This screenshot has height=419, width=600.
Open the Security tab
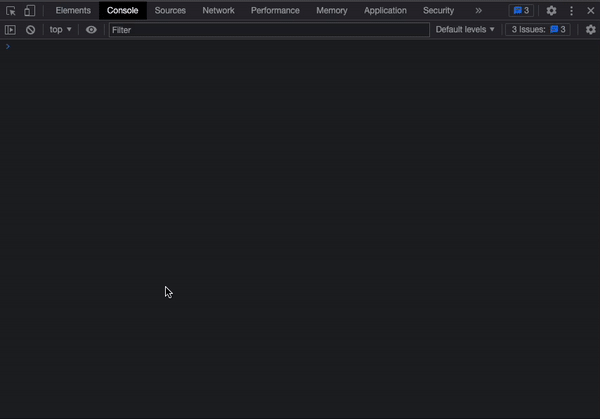pyautogui.click(x=439, y=11)
